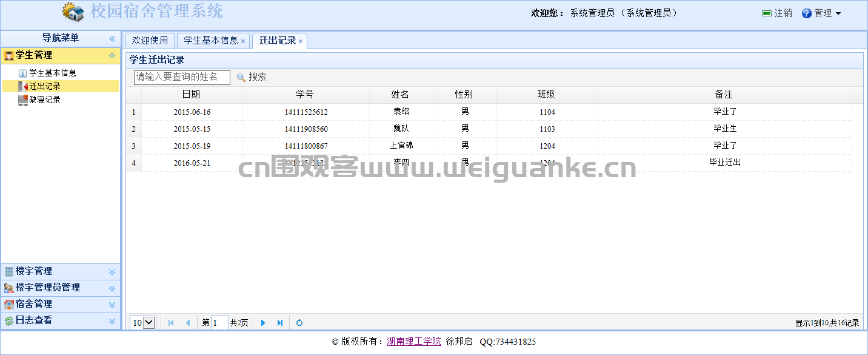
Task: Click the 楼宇管理员管理 people icon
Action: pos(9,288)
